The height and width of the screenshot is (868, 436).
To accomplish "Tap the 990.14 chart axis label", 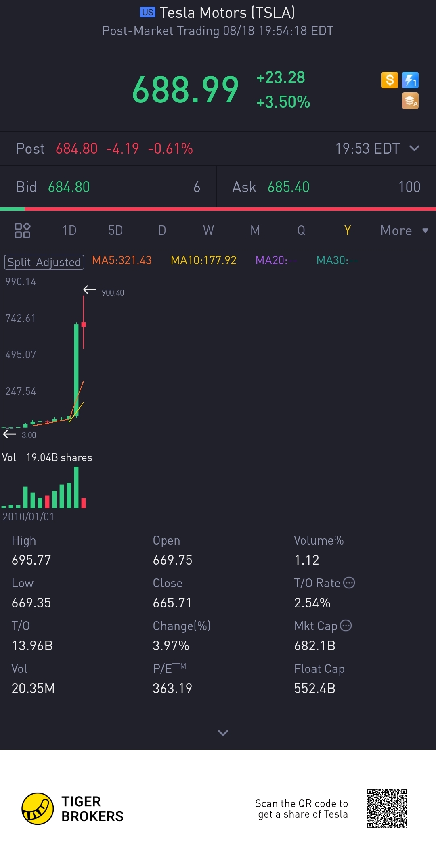I will pos(21,282).
